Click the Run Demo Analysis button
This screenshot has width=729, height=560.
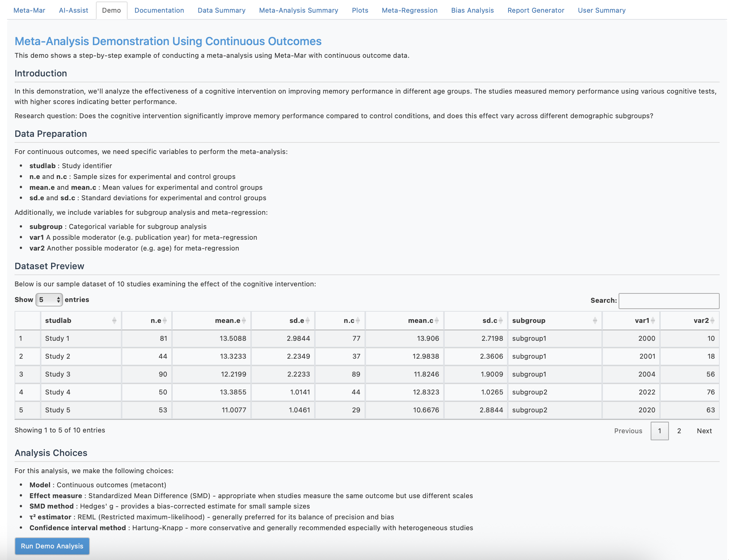click(52, 546)
